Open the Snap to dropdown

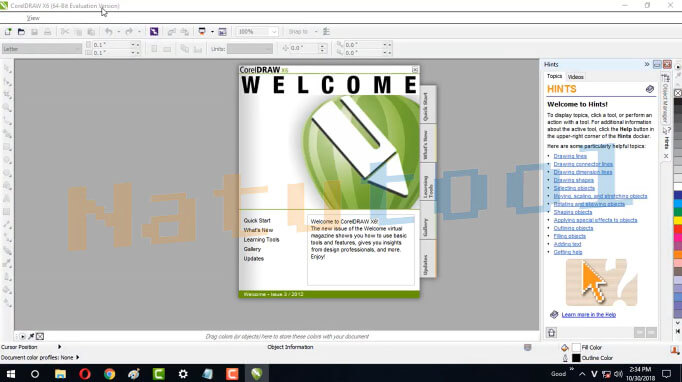[x=316, y=32]
